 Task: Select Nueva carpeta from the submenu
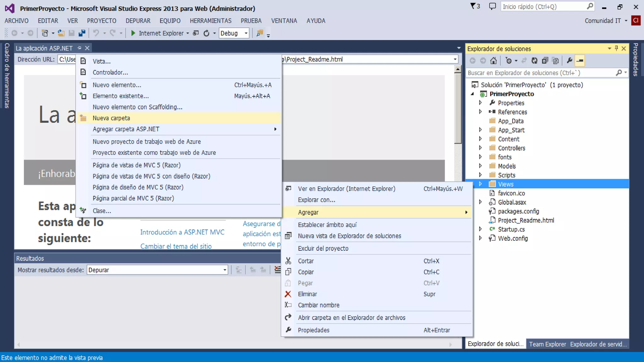[111, 118]
